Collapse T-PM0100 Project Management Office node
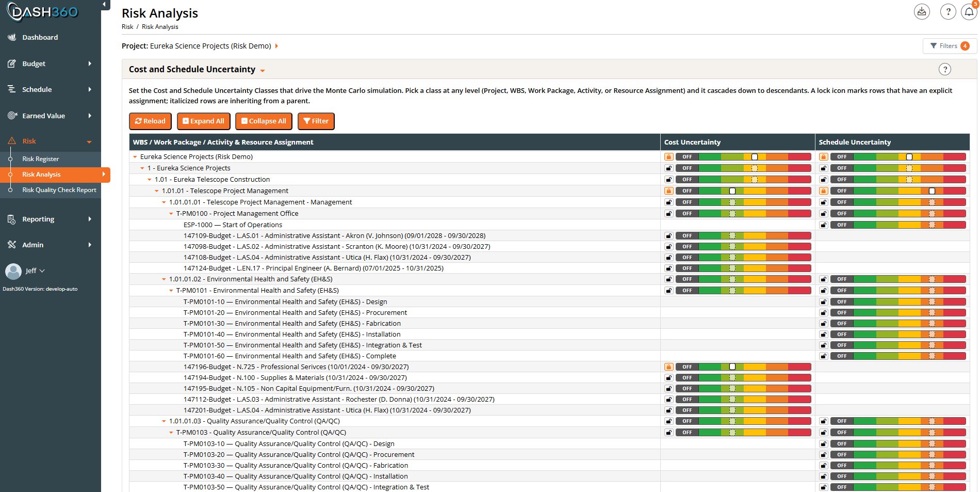This screenshot has width=980, height=492. (x=171, y=214)
